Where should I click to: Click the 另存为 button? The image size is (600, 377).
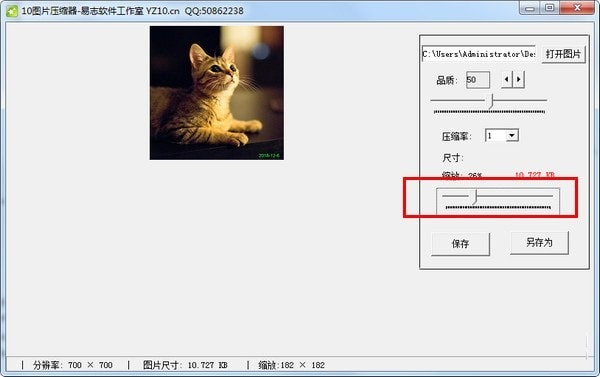pos(539,243)
